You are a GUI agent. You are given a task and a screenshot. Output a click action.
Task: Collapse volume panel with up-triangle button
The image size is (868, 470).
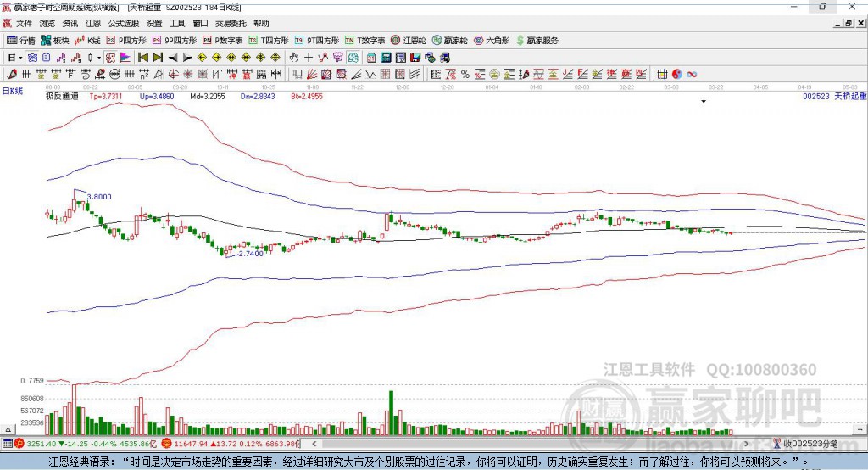point(8,429)
